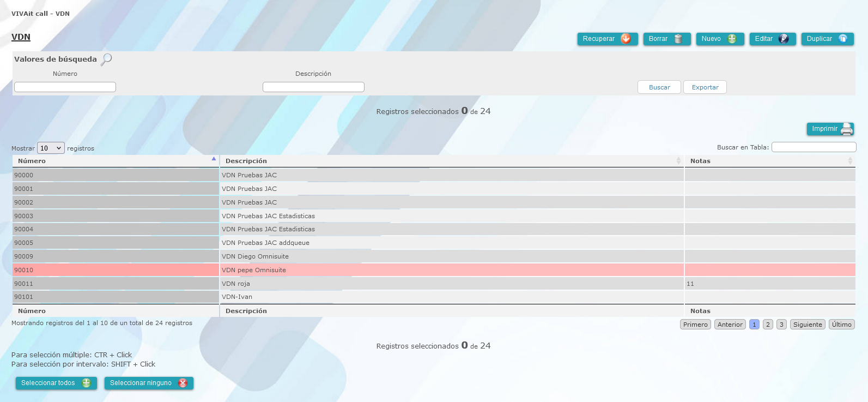Focus the Descripción search field

click(x=313, y=87)
